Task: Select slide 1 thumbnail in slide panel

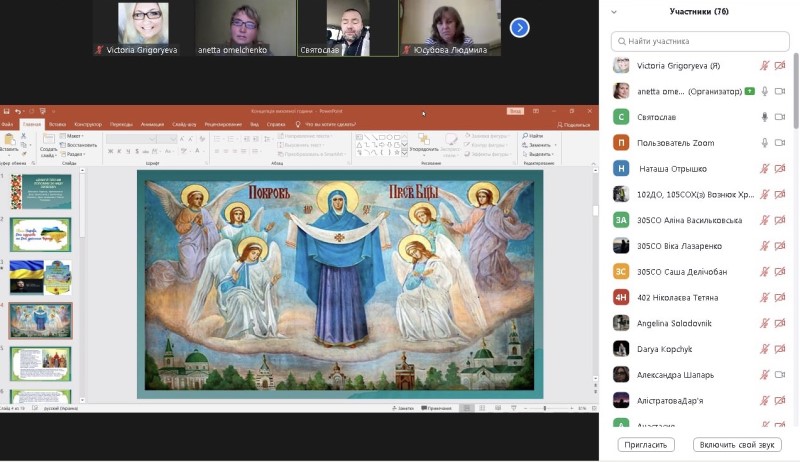Action: (x=41, y=191)
